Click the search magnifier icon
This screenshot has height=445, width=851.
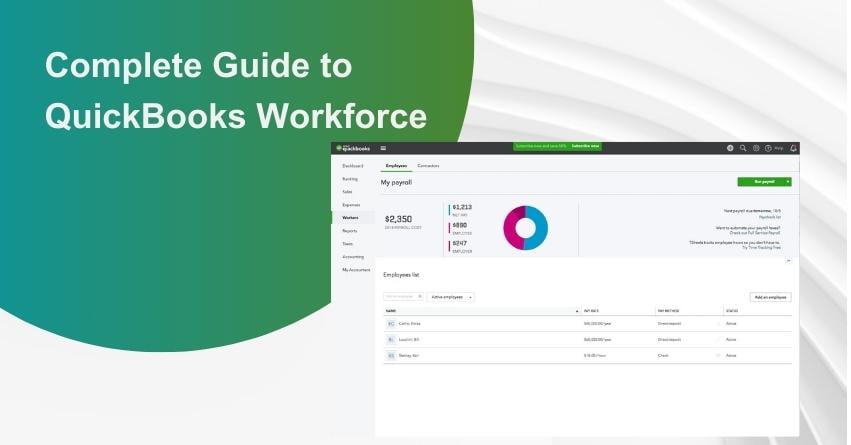[x=743, y=148]
